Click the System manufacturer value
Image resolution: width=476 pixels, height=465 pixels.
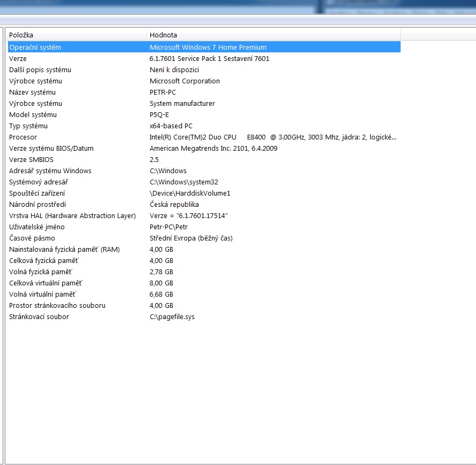(182, 104)
